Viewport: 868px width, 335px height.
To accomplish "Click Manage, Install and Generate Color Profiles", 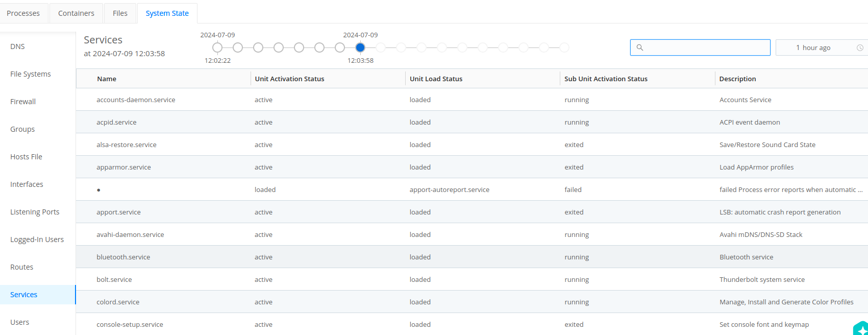I will click(x=786, y=302).
